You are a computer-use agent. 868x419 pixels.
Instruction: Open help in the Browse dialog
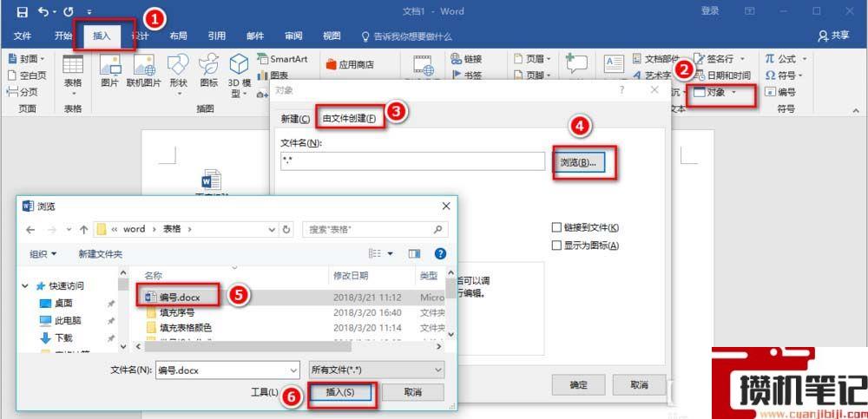click(440, 253)
